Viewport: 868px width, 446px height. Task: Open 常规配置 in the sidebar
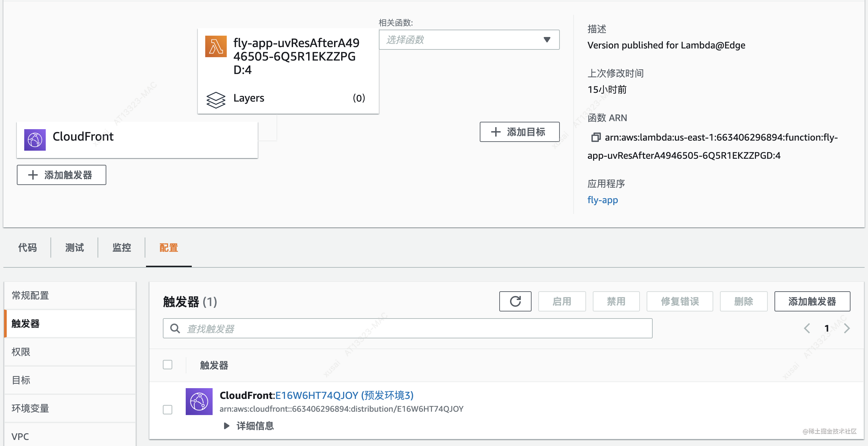click(x=70, y=295)
